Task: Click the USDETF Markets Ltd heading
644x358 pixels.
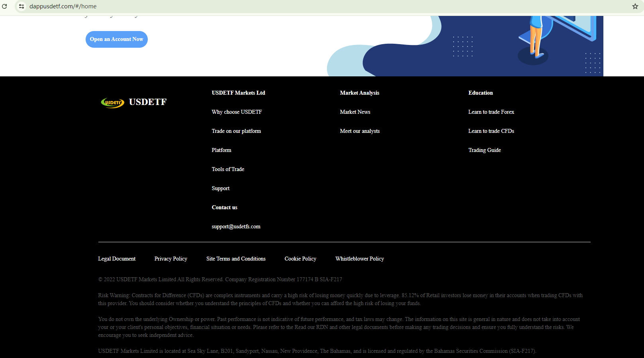Action: click(239, 93)
